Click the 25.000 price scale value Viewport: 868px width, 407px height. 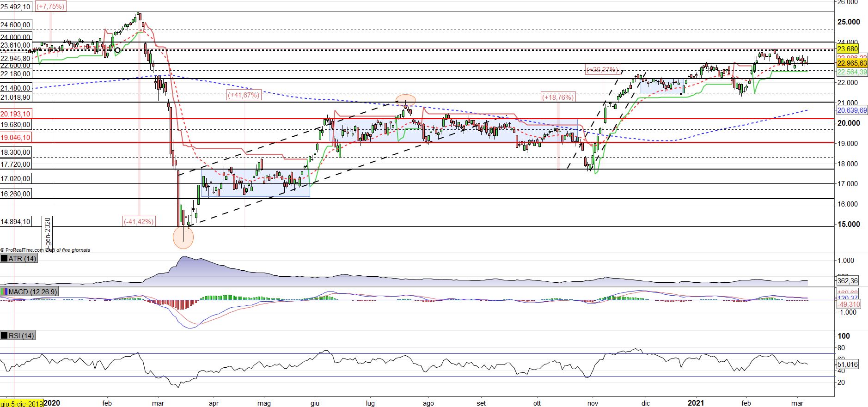(x=850, y=22)
